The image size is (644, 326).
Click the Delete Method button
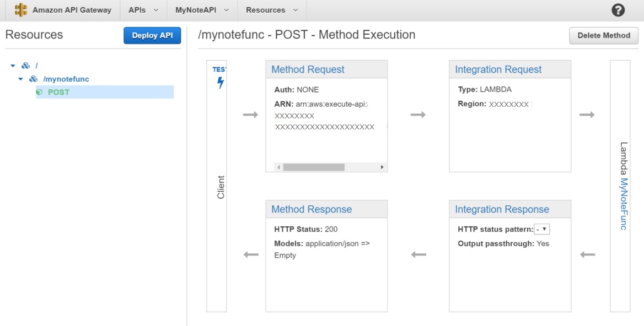pyautogui.click(x=604, y=36)
